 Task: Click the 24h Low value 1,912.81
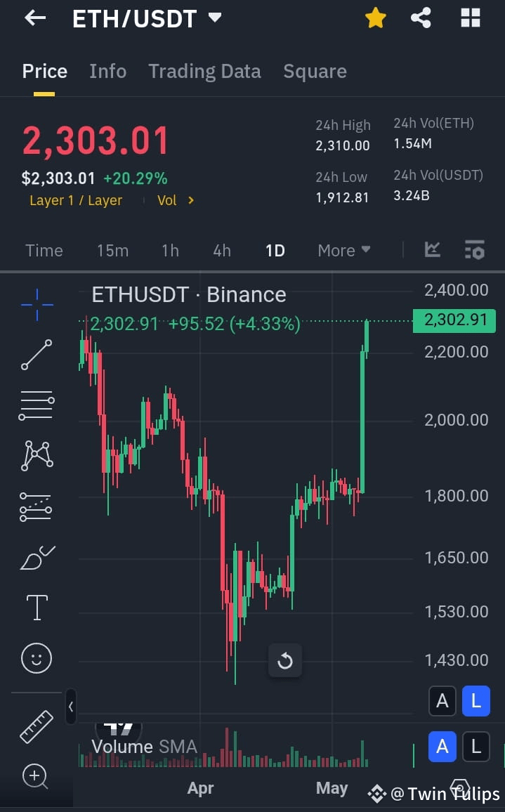[342, 197]
